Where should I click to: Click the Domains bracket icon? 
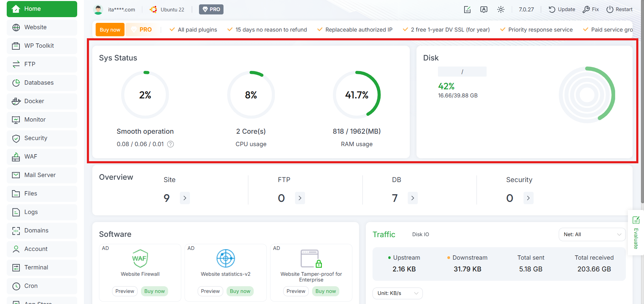pyautogui.click(x=16, y=231)
